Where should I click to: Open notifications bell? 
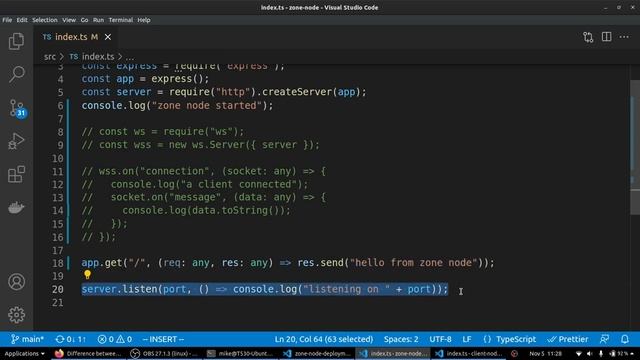click(625, 339)
